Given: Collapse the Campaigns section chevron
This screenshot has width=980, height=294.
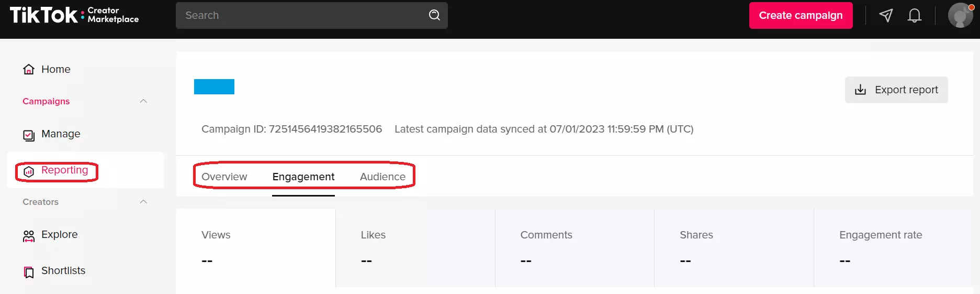Looking at the screenshot, I should point(143,101).
